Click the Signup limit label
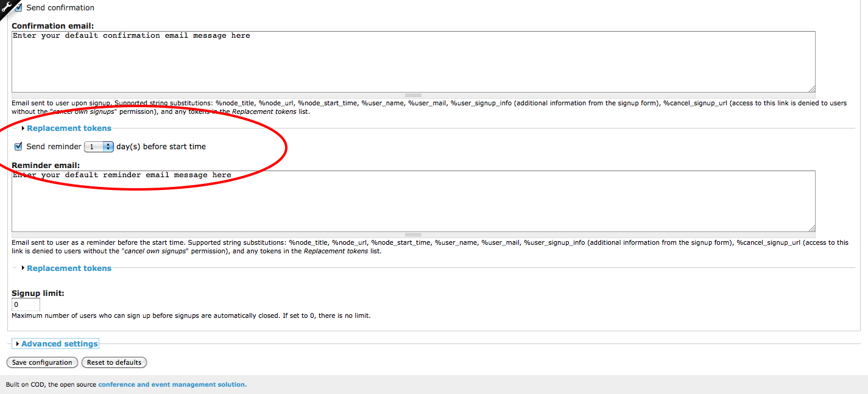Viewport: 868px width, 394px height. click(x=38, y=294)
